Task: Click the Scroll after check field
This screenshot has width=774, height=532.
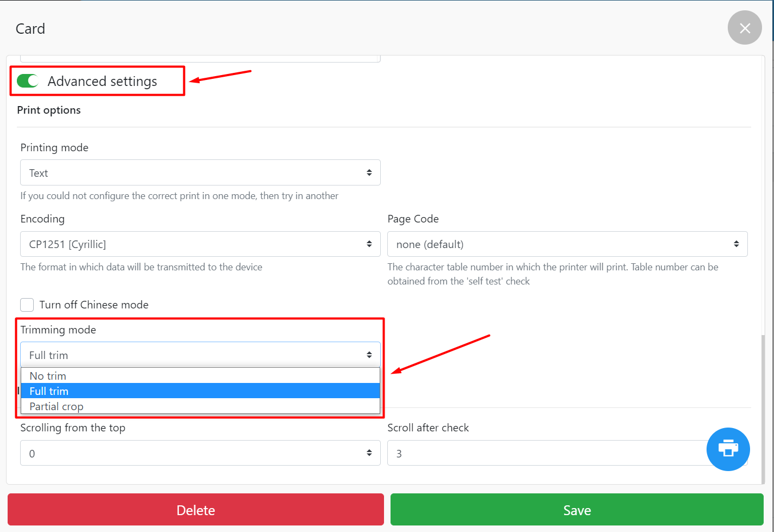Action: [x=544, y=453]
